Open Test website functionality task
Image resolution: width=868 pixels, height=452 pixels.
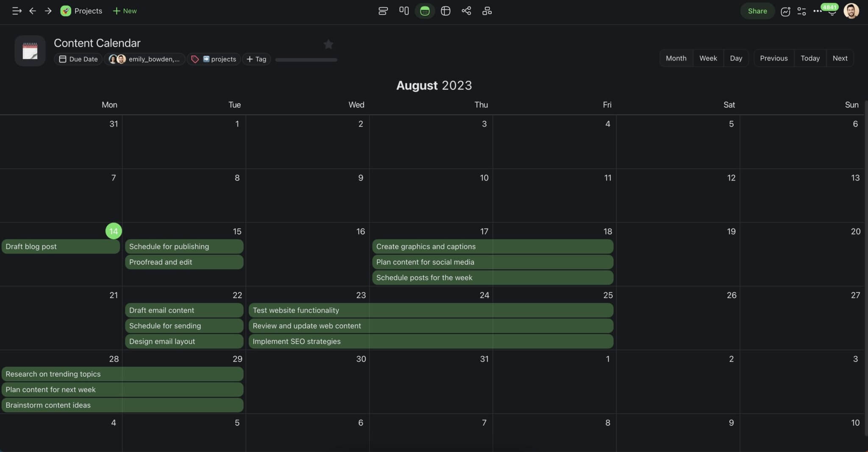431,310
